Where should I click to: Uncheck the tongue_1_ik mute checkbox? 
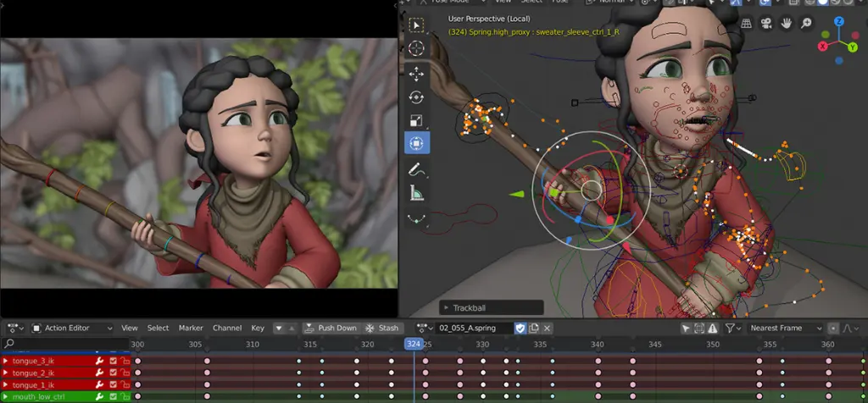tap(114, 384)
